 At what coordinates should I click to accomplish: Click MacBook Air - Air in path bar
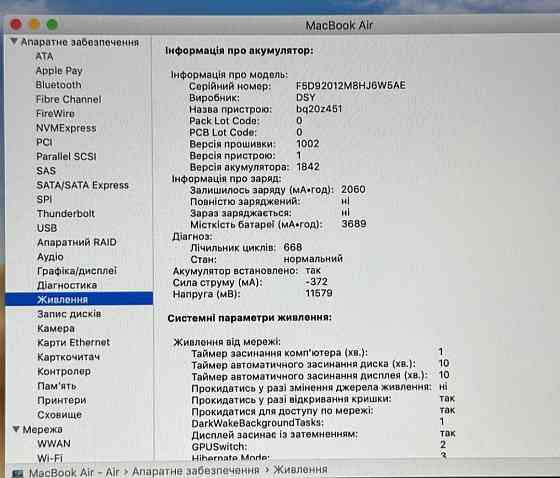74,472
